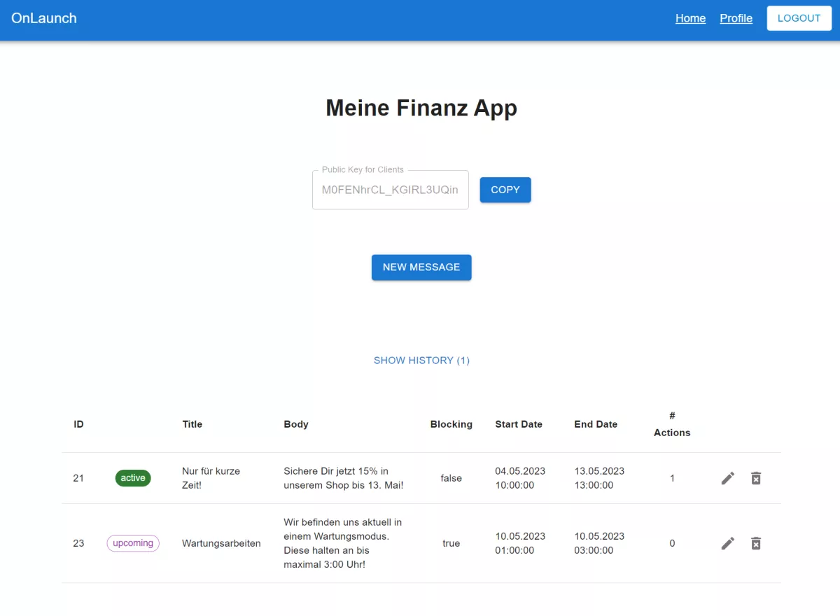Click the green active status chip
The width and height of the screenshot is (840, 616).
(132, 478)
